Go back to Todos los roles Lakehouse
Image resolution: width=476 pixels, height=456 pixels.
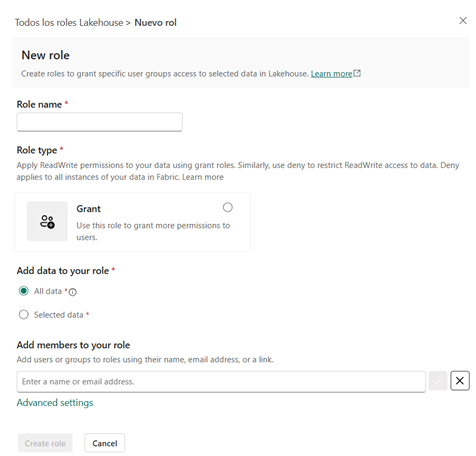69,23
